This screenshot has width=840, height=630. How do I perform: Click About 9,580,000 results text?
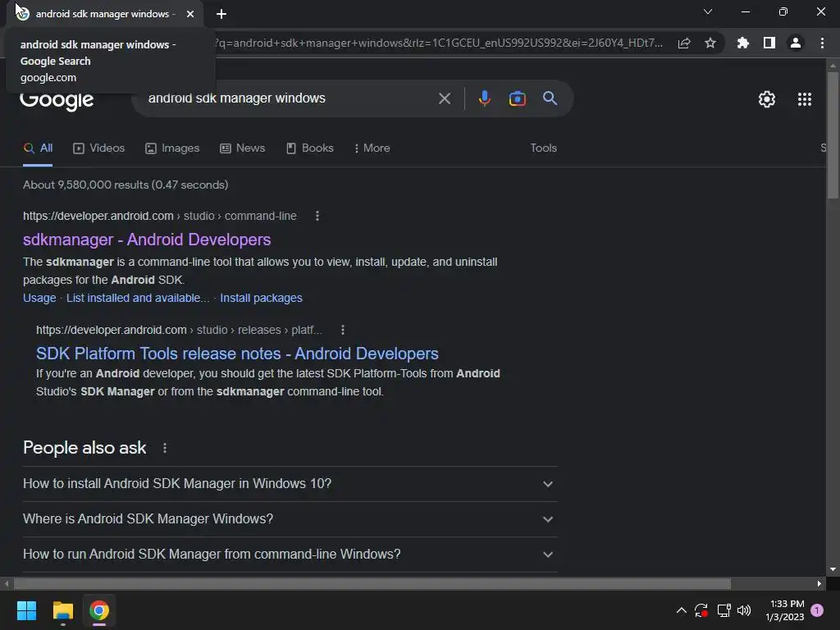tap(126, 185)
